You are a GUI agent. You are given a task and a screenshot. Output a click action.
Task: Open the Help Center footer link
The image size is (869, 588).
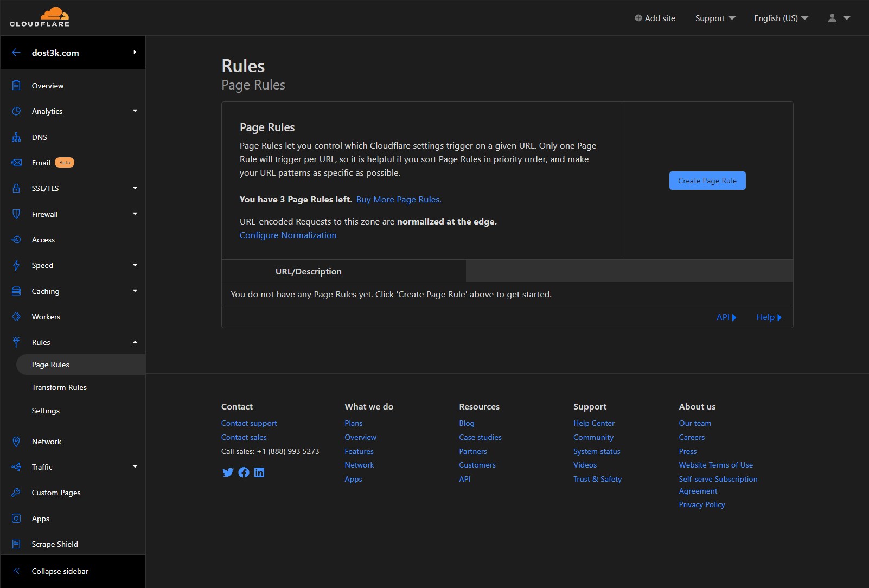click(594, 423)
